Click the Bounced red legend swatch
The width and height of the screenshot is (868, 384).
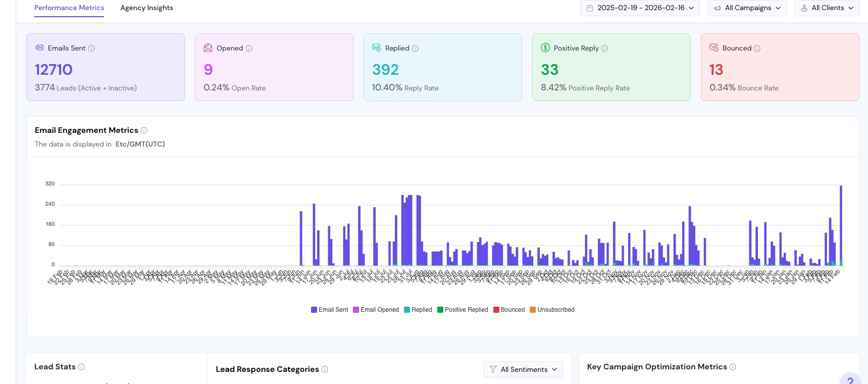click(x=496, y=310)
